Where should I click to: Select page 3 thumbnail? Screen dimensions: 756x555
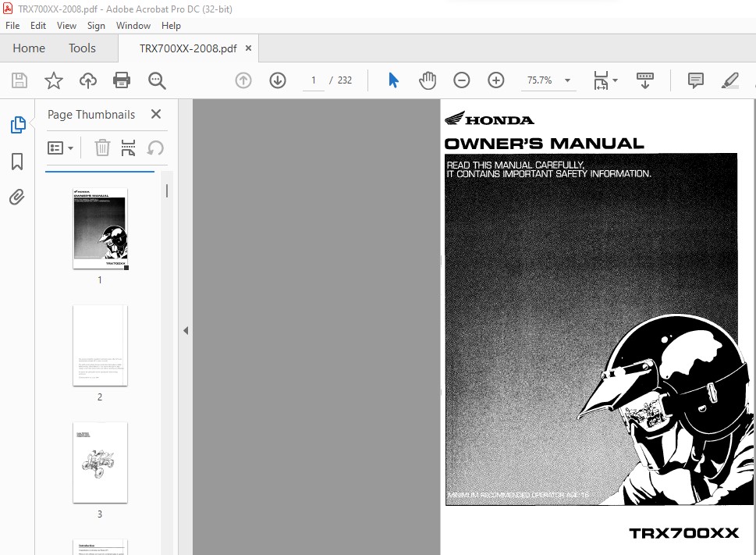(x=101, y=462)
